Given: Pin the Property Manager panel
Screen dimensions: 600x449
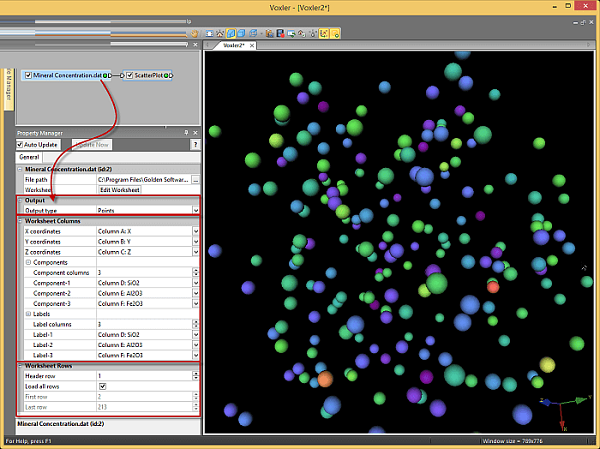Looking at the screenshot, I should point(186,132).
